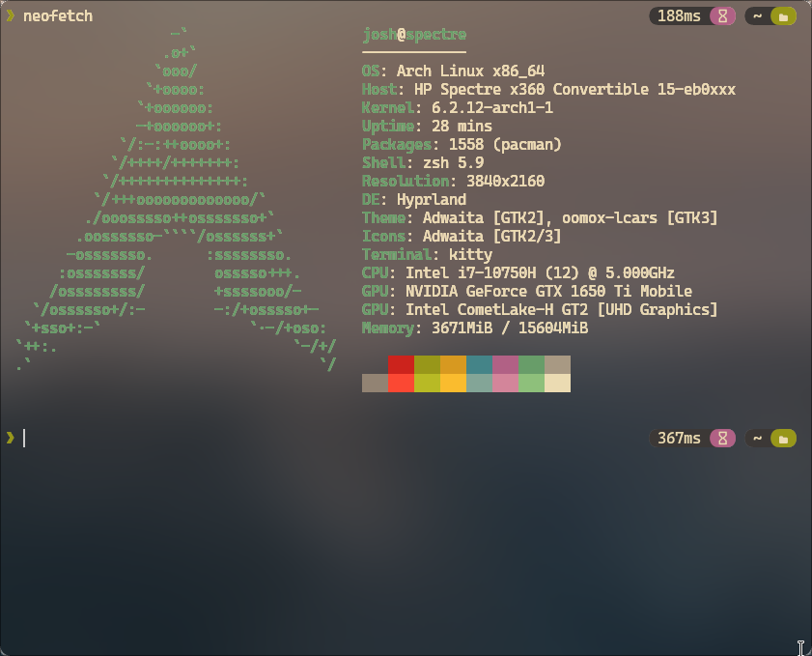
Task: Click the folder icon in bottom prompt line
Action: [x=783, y=439]
